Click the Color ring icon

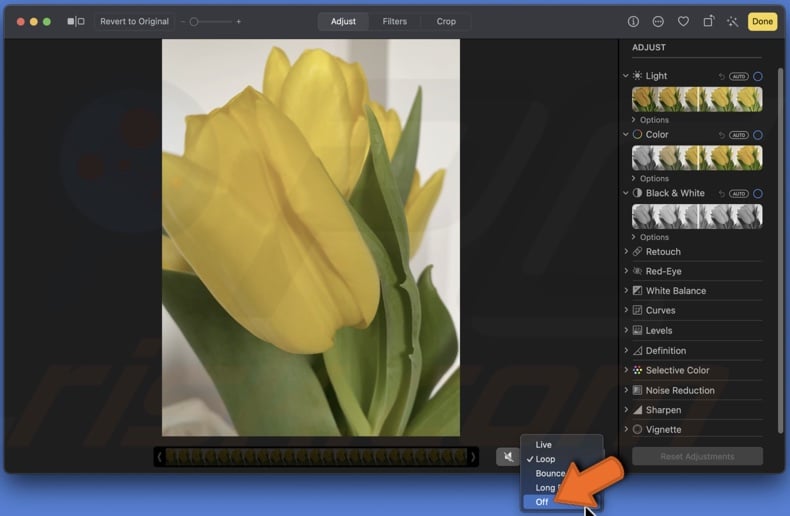[x=637, y=135]
